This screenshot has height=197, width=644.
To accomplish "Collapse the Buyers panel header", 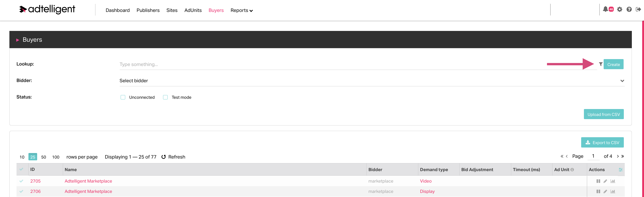I will (x=320, y=39).
